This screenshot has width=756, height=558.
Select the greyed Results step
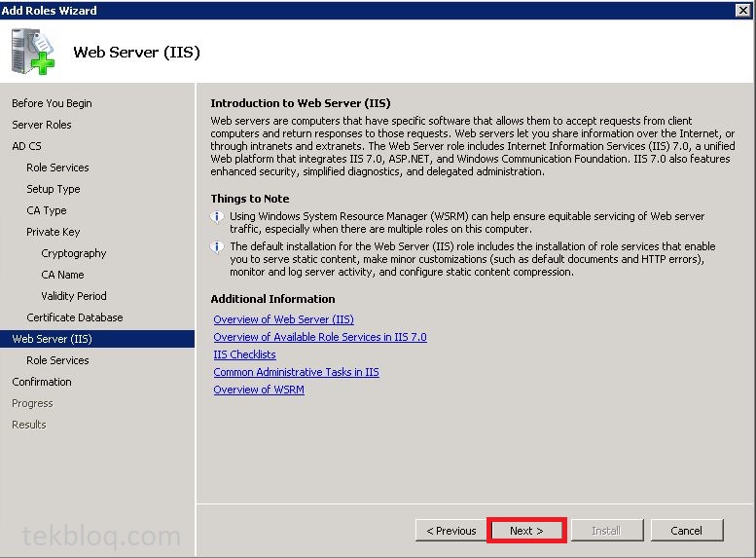pyautogui.click(x=29, y=425)
